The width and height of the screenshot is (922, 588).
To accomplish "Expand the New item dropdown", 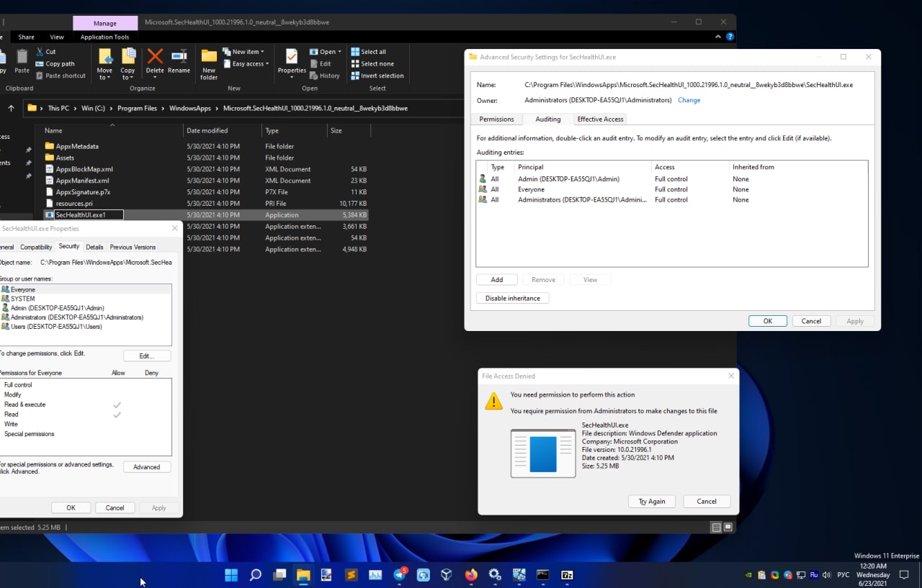I will 243,52.
